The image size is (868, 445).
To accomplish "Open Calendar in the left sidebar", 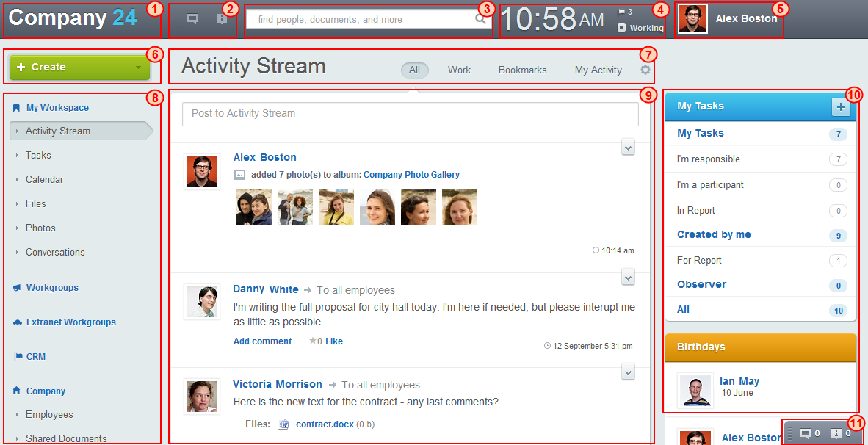I will pyautogui.click(x=44, y=179).
